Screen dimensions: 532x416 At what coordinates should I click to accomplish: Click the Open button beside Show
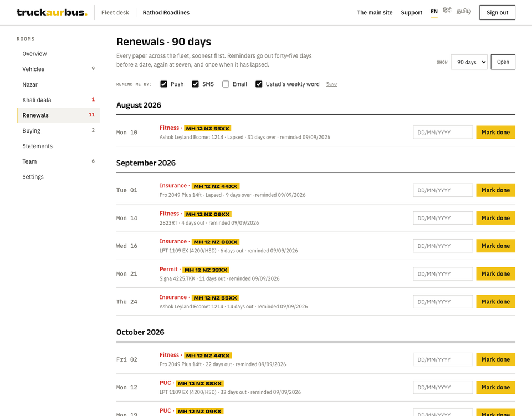(x=503, y=62)
